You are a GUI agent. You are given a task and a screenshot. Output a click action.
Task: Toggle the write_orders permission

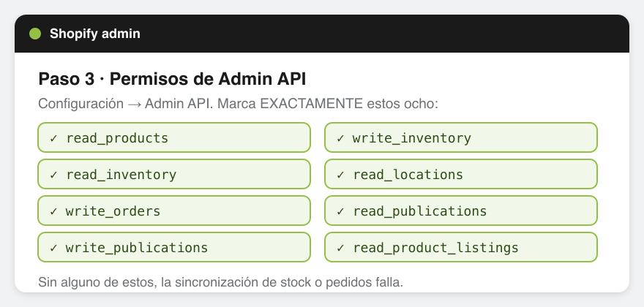[174, 211]
